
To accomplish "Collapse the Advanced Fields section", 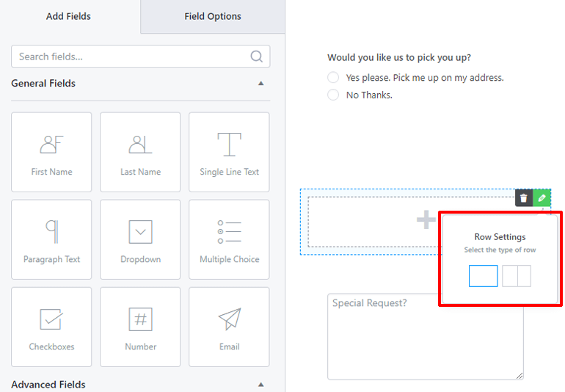I will click(261, 385).
